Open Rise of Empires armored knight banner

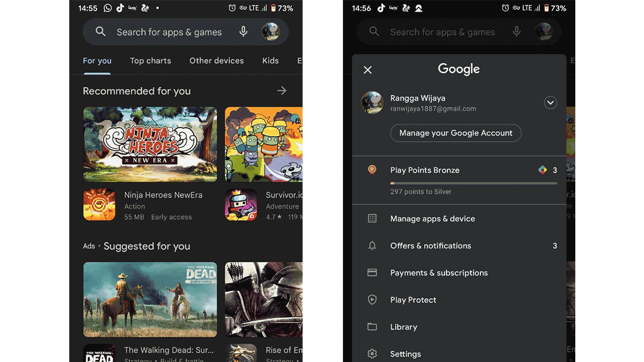pyautogui.click(x=264, y=299)
